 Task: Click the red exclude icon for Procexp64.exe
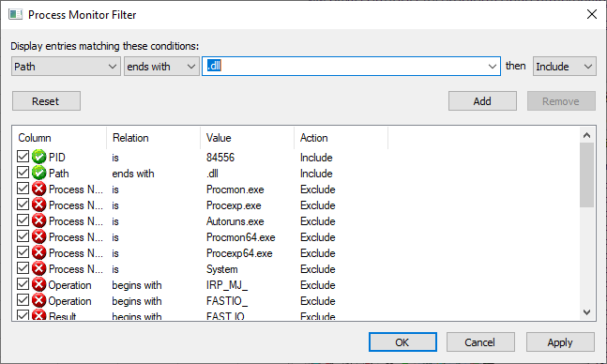click(x=39, y=252)
